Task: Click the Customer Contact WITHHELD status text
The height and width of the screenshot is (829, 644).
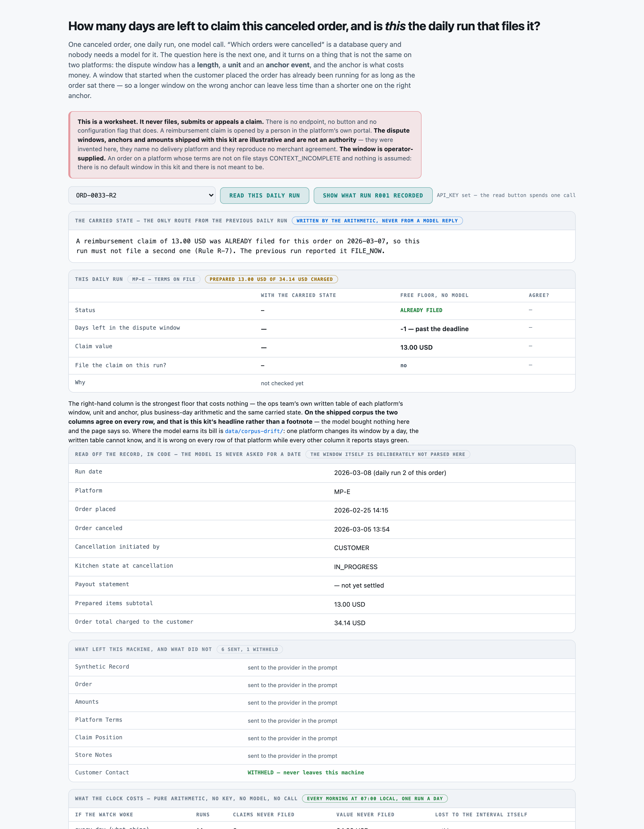Action: pos(306,772)
